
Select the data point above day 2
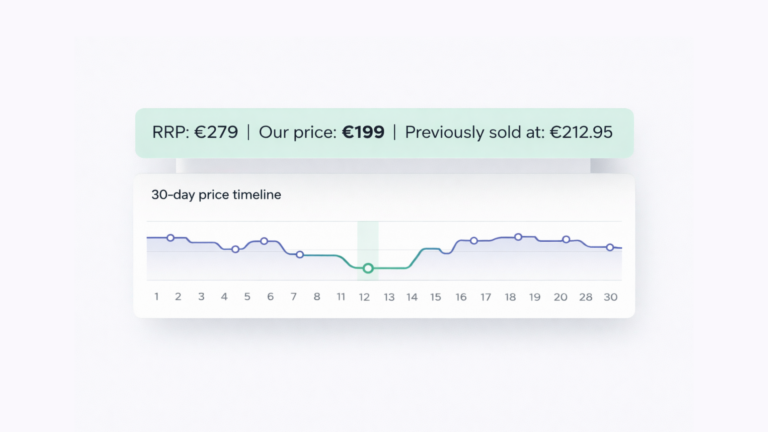coord(170,238)
